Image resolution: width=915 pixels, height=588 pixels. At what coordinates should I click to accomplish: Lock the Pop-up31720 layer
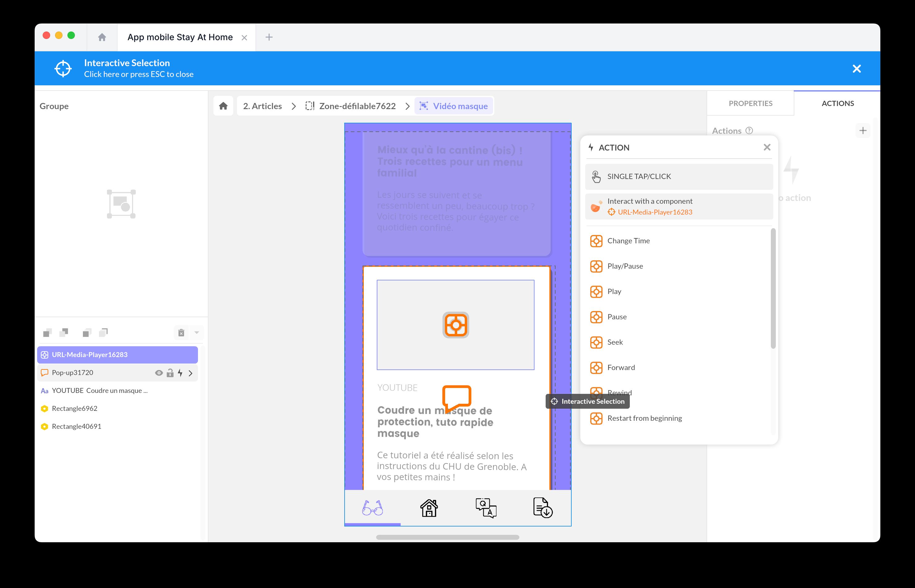coord(169,373)
